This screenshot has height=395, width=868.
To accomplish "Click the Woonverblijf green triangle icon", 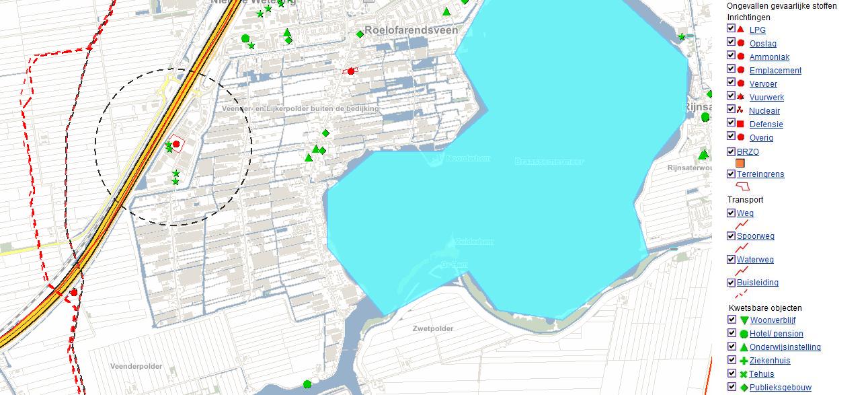I will pyautogui.click(x=744, y=320).
